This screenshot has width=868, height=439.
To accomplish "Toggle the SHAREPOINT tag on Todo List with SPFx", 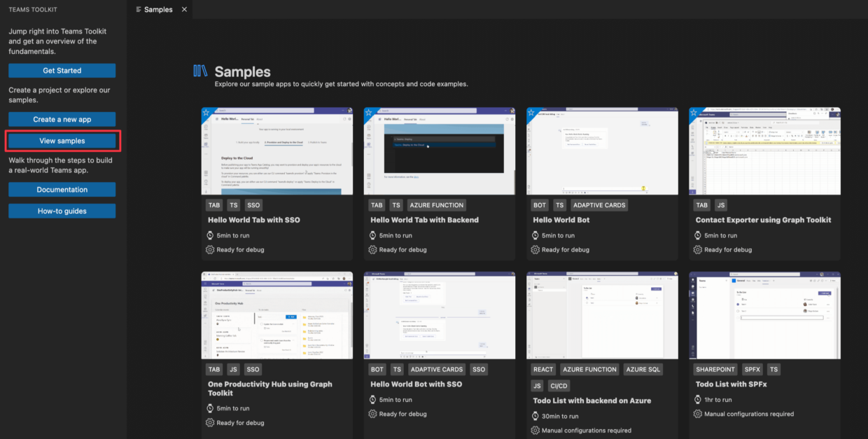I will click(x=715, y=369).
